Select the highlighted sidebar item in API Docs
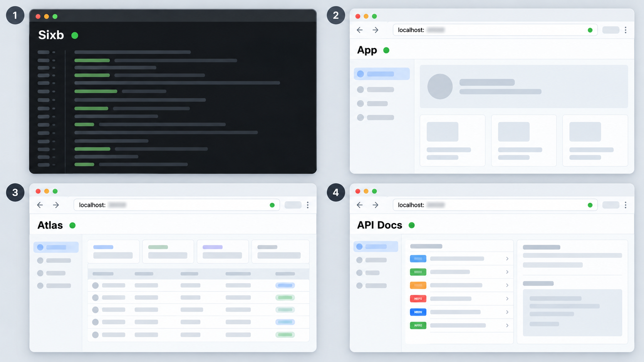The width and height of the screenshot is (644, 362). pos(376,247)
